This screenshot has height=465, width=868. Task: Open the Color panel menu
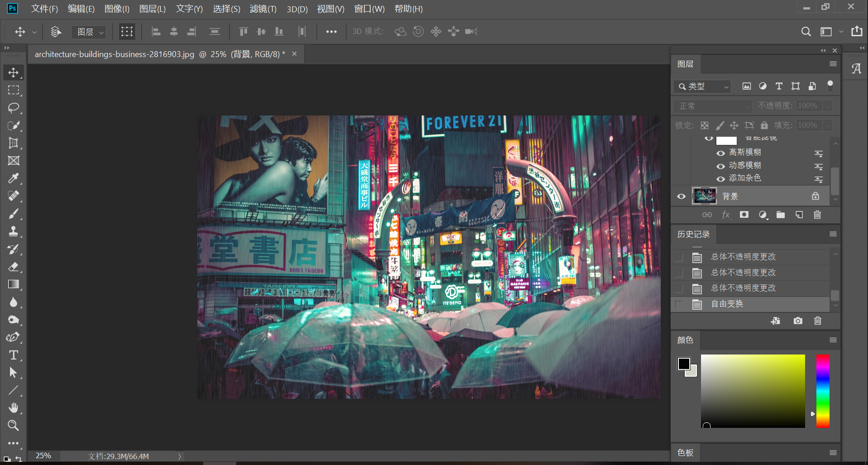click(x=833, y=340)
